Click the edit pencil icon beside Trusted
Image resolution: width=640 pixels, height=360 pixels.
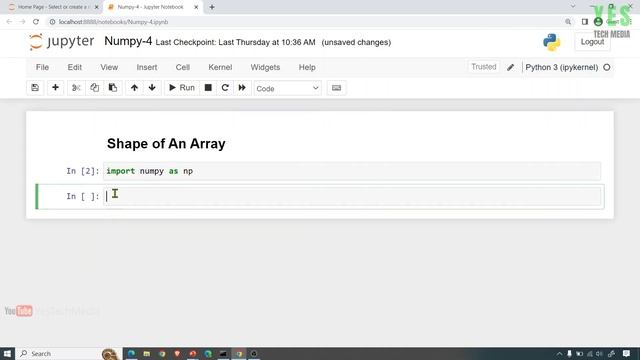tap(511, 67)
